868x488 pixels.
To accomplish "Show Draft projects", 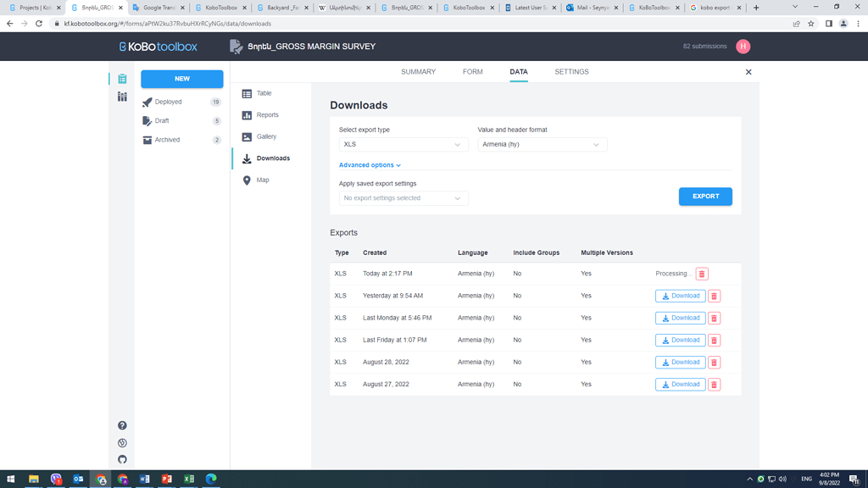I will (x=161, y=120).
